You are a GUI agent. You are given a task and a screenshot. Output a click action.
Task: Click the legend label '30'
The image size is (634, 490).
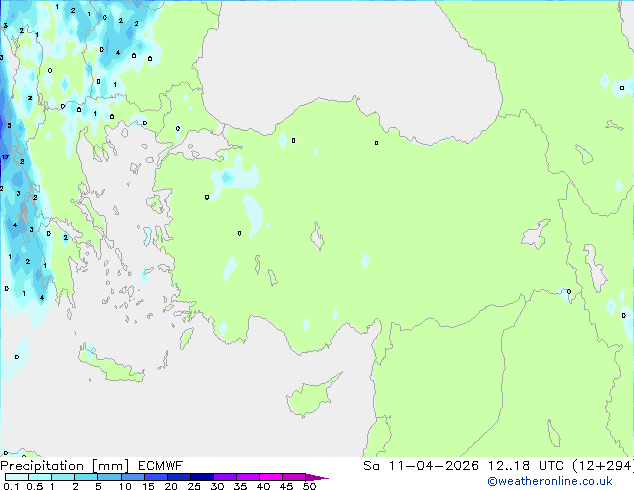pos(217,486)
